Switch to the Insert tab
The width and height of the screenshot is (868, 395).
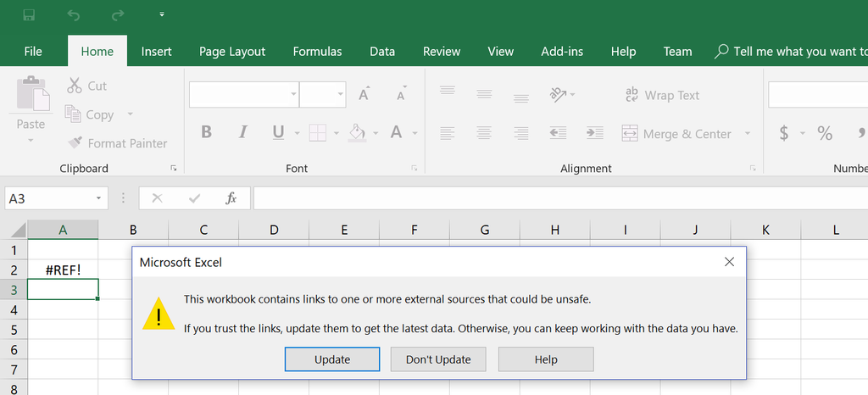(156, 52)
